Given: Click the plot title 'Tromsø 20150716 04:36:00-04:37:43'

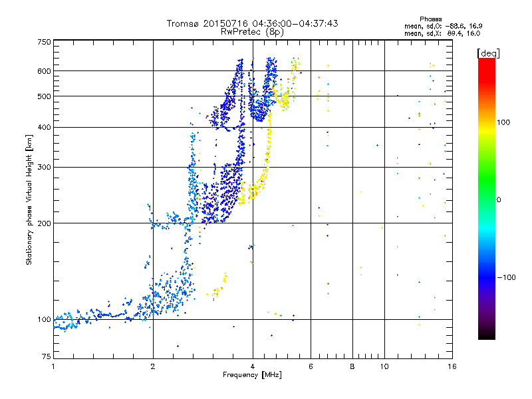Looking at the screenshot, I should pos(252,23).
